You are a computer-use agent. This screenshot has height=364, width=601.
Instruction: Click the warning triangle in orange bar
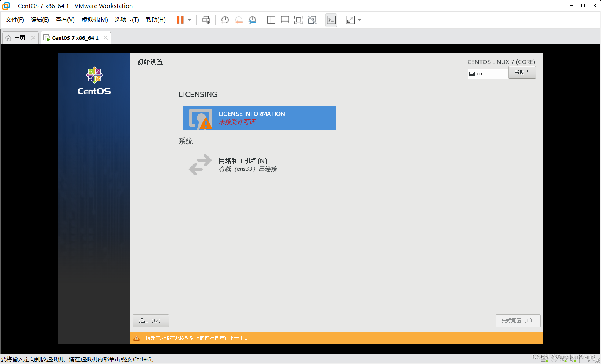click(137, 338)
